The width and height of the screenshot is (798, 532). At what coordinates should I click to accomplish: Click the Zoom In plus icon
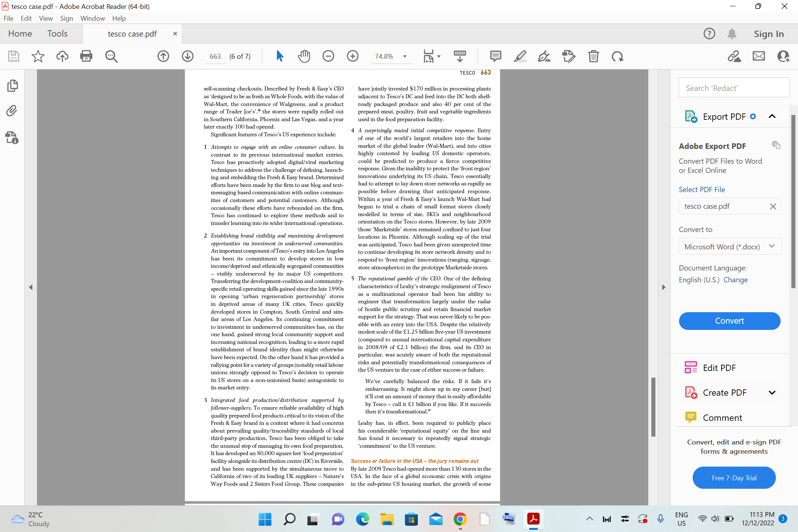[352, 56]
